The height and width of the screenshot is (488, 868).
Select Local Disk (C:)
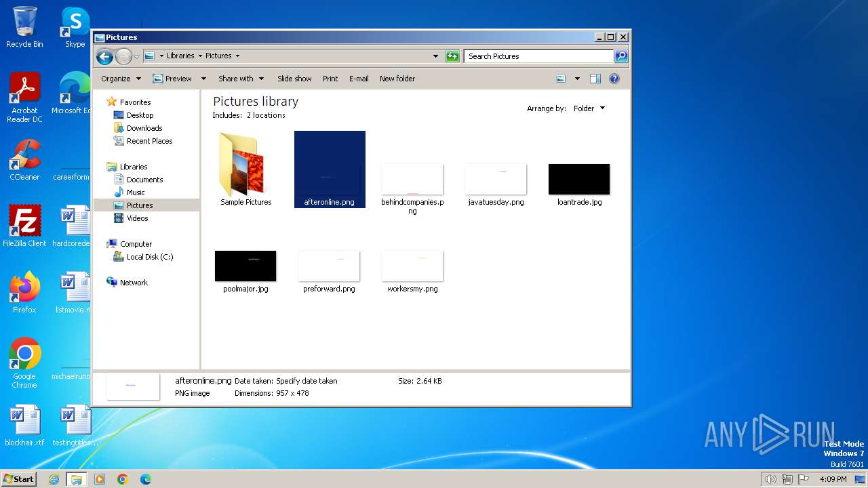(x=150, y=257)
